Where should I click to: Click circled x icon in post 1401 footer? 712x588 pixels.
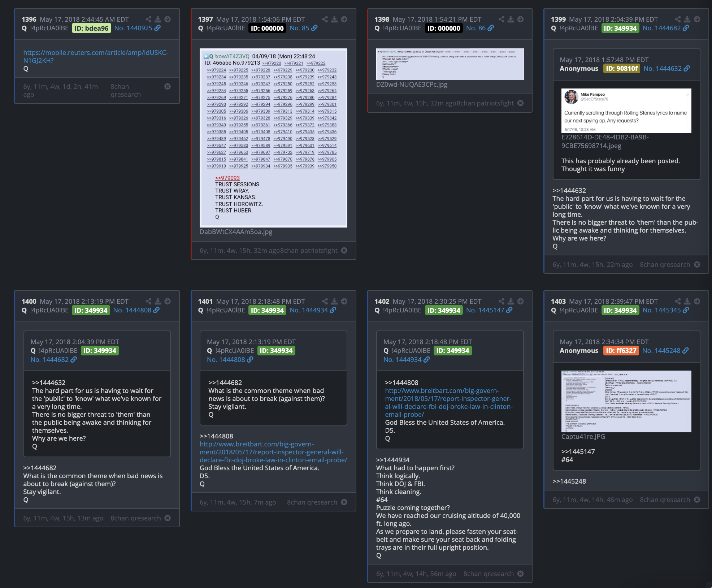(x=344, y=502)
